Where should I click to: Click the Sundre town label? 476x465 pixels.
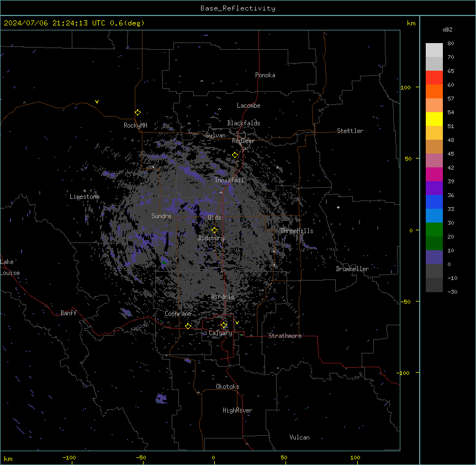click(161, 216)
